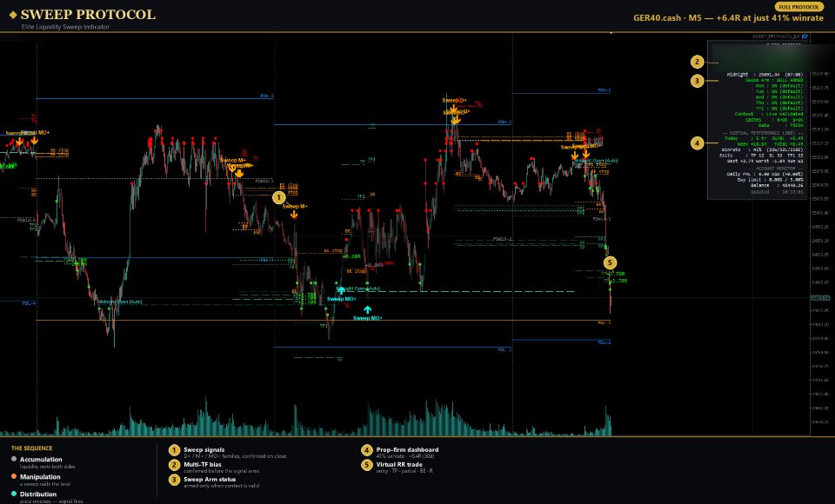The image size is (835, 504).
Task: Click the orange arrow under 'Sweep M+' label
Action: pyautogui.click(x=294, y=215)
